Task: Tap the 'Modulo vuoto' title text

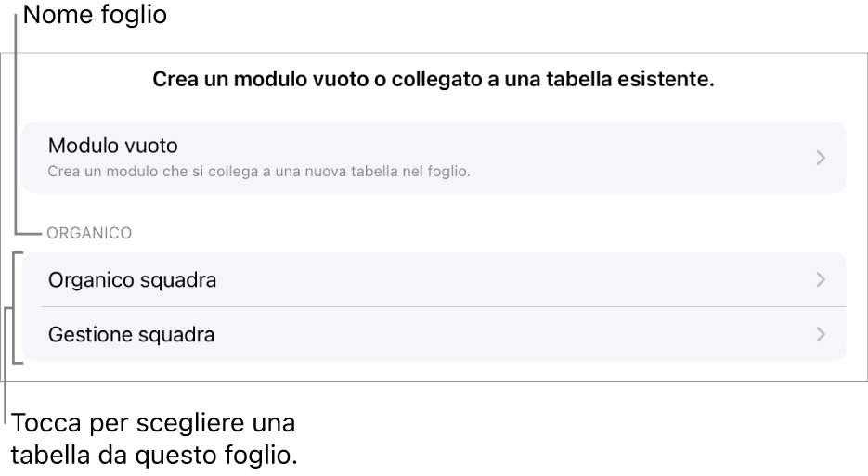Action: point(112,146)
